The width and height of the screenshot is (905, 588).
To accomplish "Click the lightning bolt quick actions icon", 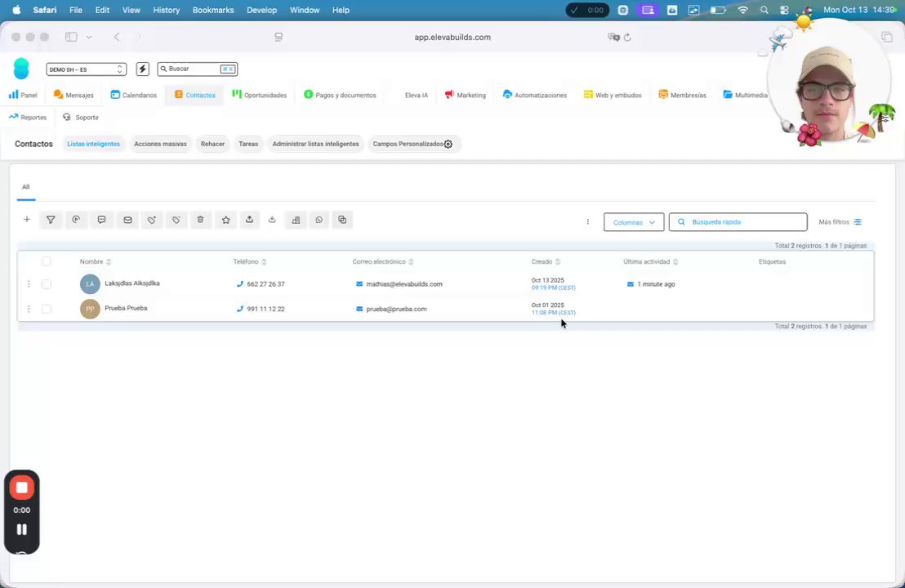I will [143, 69].
